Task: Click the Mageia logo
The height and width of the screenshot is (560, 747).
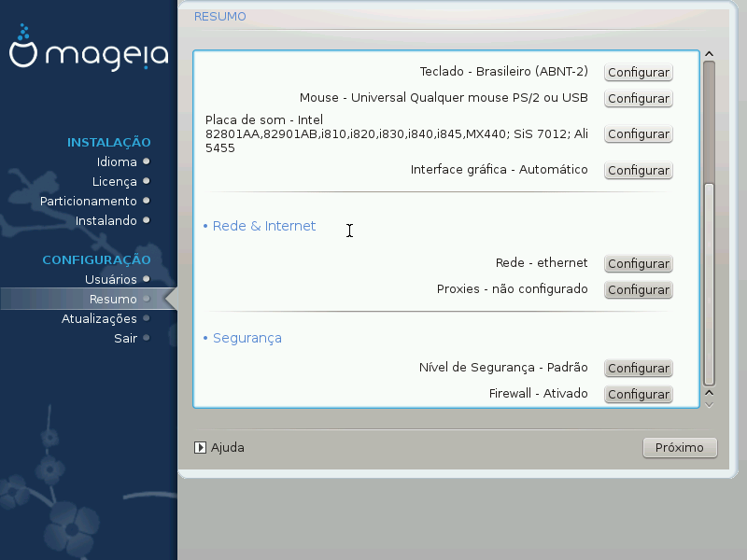Action: pos(89,54)
